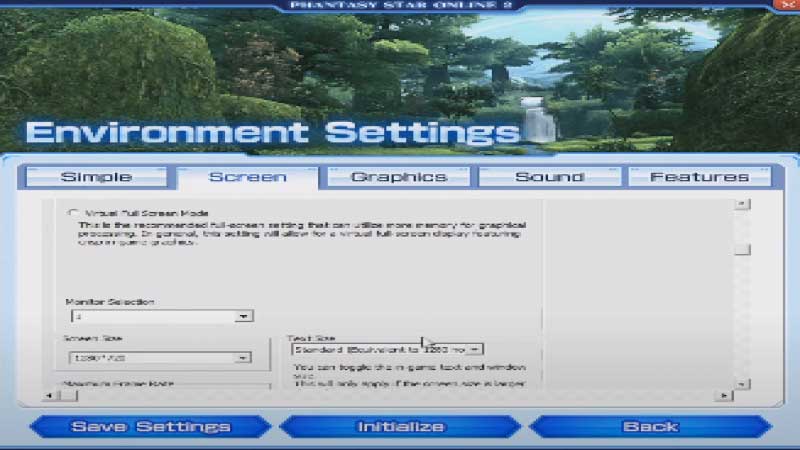This screenshot has height=450, width=800.
Task: Click the Initialize button
Action: tap(401, 427)
